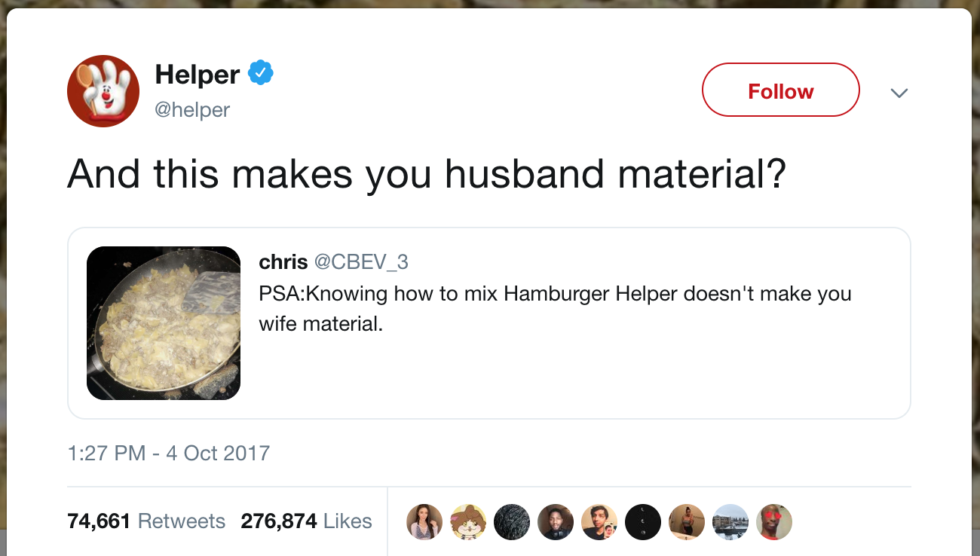
Task: Open the fifth liker avatar with two people
Action: coord(599,522)
